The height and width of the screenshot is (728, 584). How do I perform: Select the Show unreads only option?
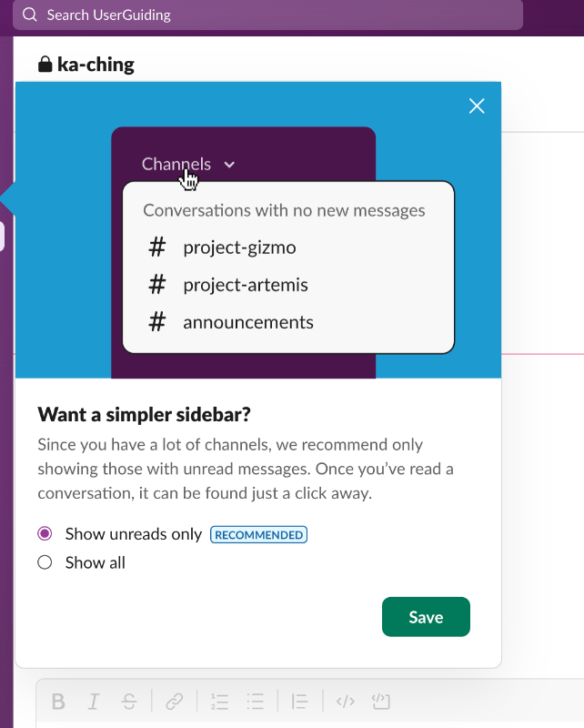[45, 534]
